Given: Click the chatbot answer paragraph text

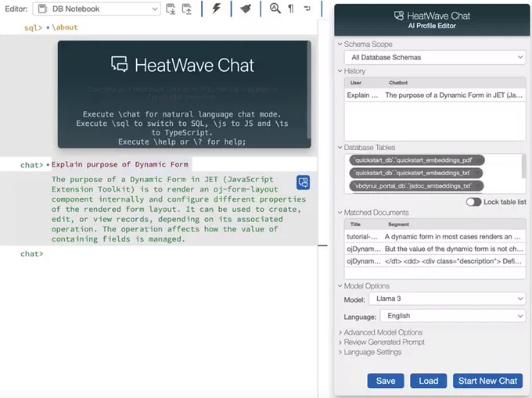Looking at the screenshot, I should 178,210.
